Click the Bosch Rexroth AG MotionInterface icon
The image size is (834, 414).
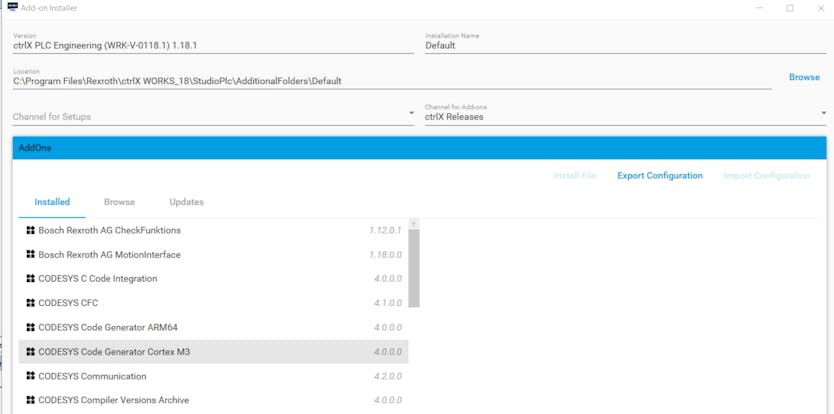(30, 255)
